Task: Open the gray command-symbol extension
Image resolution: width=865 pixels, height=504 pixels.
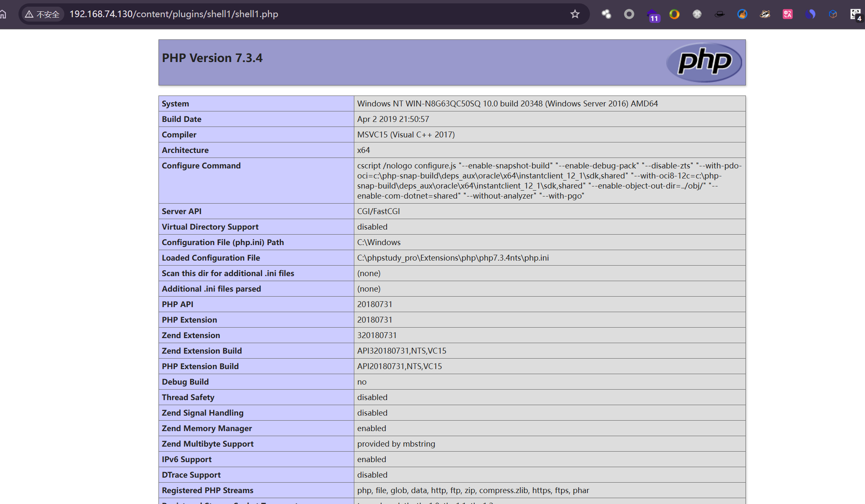Action: 697,14
